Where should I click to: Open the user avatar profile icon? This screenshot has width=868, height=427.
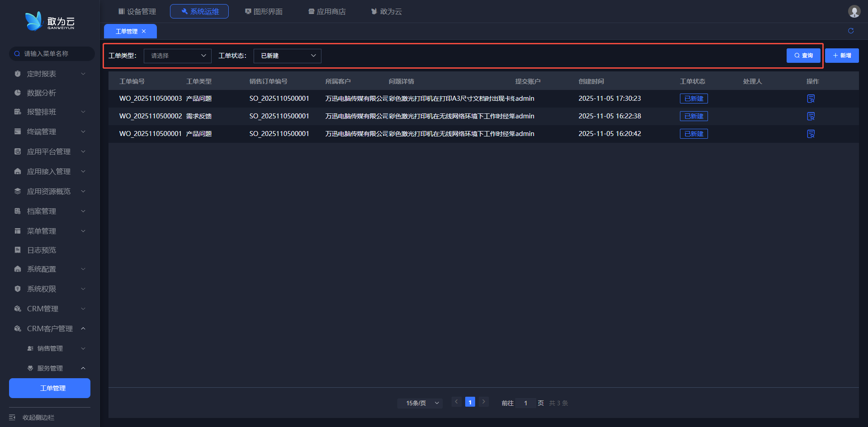point(854,11)
